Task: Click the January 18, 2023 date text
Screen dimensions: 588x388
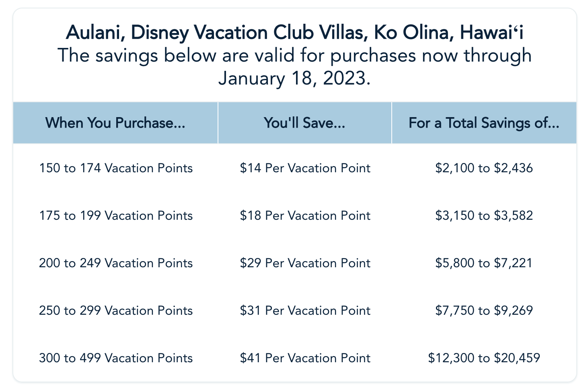Action: (294, 78)
